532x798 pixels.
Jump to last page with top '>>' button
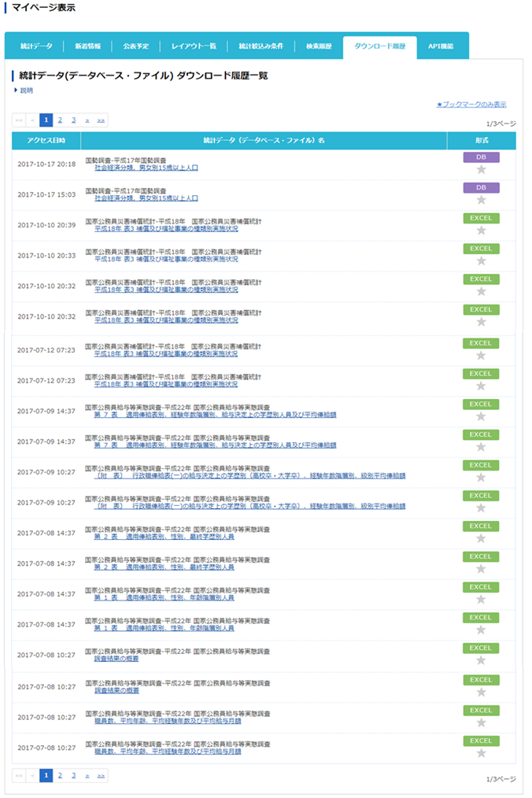pyautogui.click(x=101, y=120)
